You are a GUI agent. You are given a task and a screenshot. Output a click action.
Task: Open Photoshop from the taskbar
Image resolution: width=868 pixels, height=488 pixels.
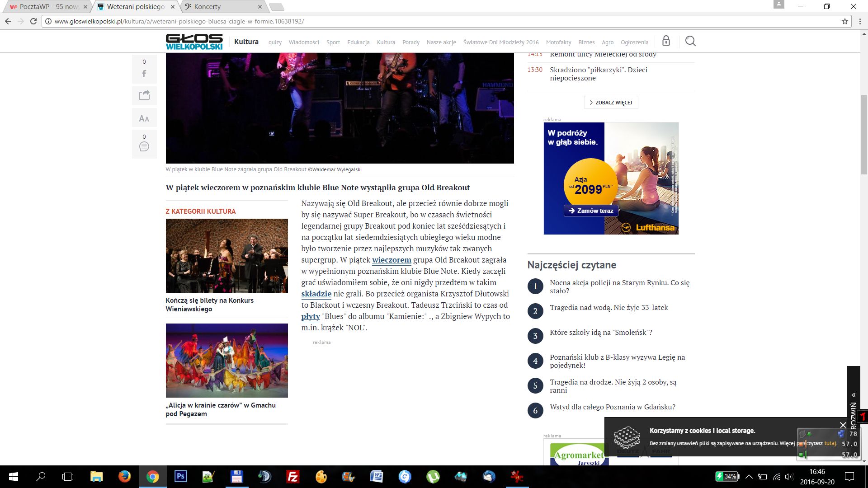pos(180,477)
